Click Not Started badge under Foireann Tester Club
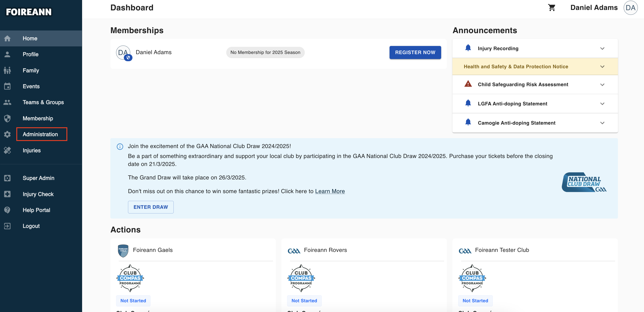644x312 pixels. point(475,301)
